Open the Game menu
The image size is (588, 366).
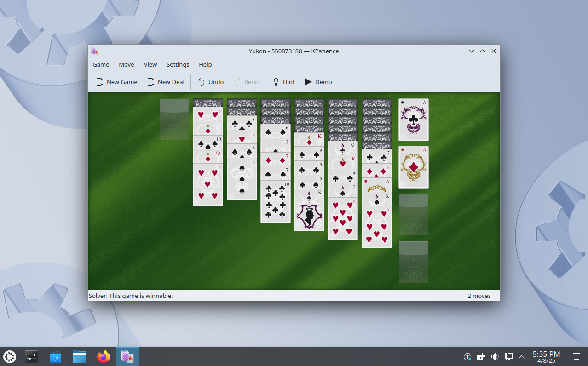[x=101, y=64]
